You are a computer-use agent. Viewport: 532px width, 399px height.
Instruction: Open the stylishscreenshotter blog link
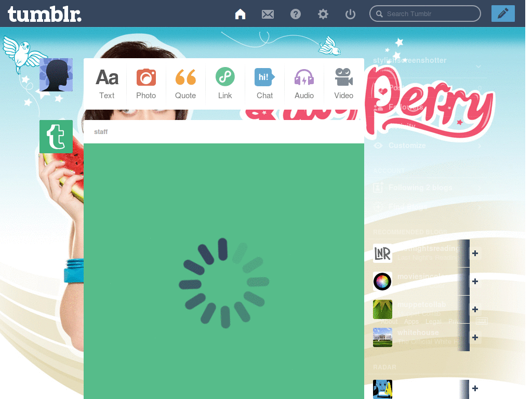409,60
